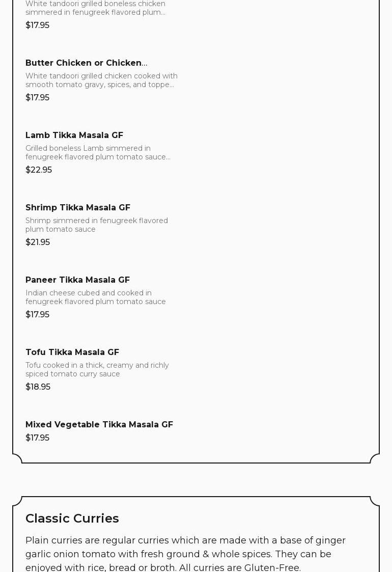Click the grilled boneless Lamb description text
The width and height of the screenshot is (392, 572).
point(98,153)
